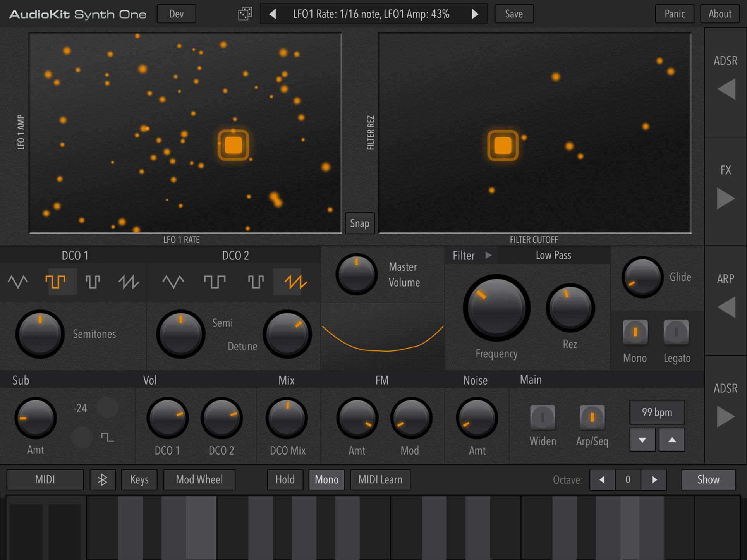Click the Save preset button
This screenshot has height=560, width=747.
click(x=514, y=14)
